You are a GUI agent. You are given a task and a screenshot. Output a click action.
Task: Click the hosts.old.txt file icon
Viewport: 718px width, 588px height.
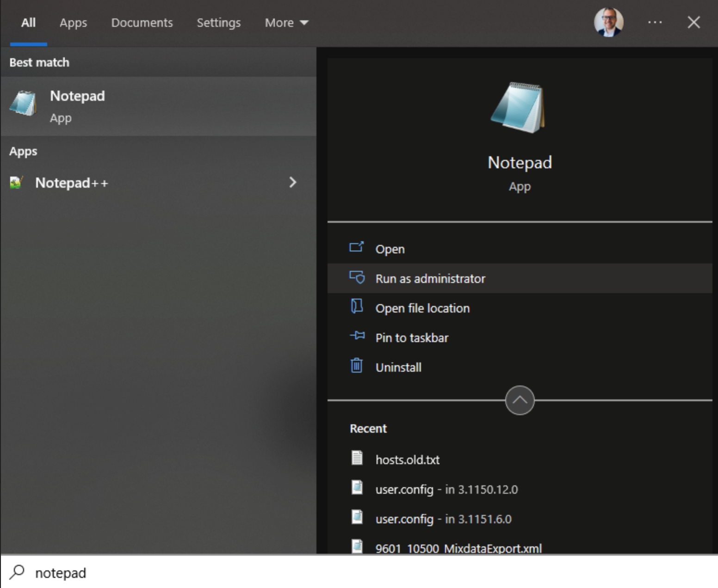(x=357, y=458)
